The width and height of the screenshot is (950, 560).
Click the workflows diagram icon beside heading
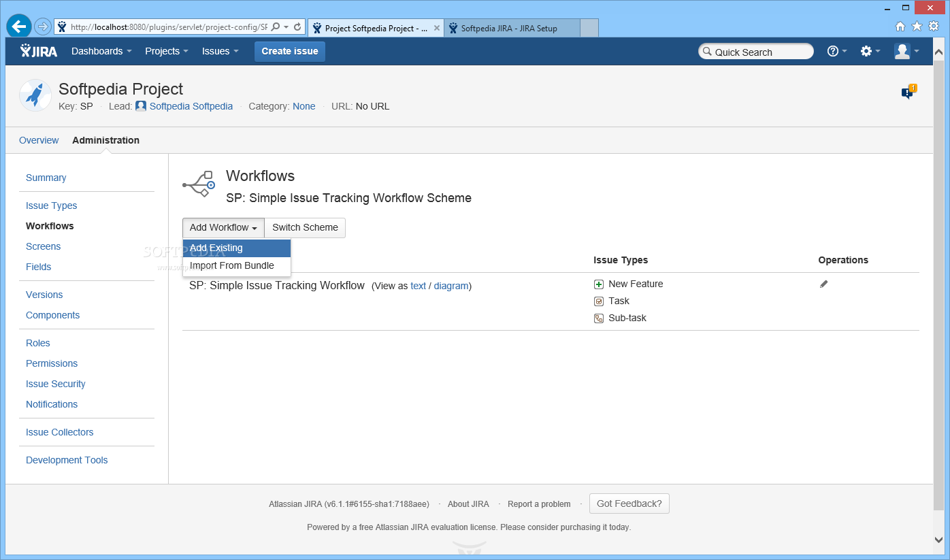point(199,184)
